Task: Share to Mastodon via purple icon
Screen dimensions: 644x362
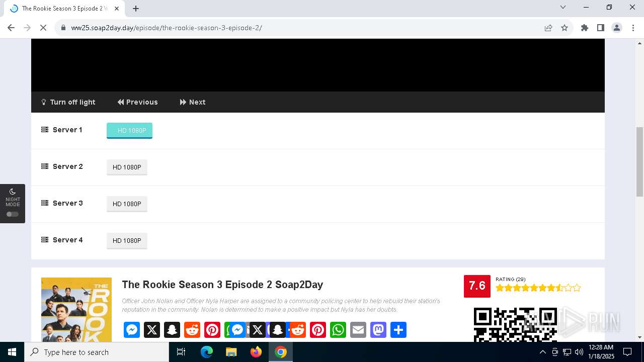Action: [378, 330]
